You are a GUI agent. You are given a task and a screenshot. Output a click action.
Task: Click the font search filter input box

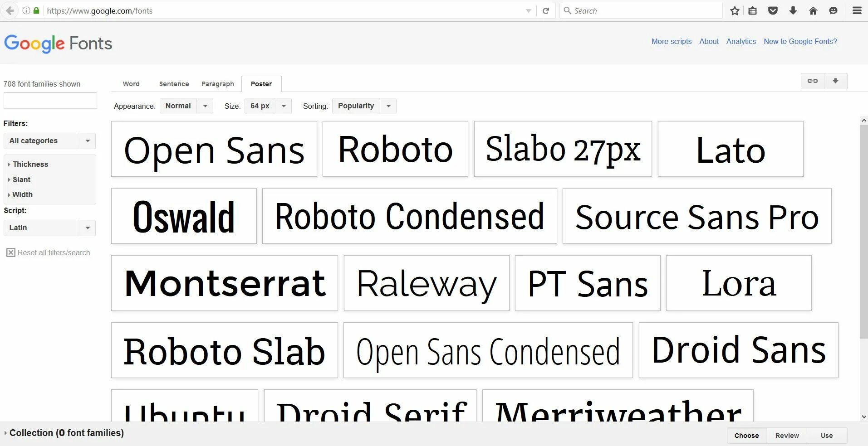pyautogui.click(x=50, y=101)
